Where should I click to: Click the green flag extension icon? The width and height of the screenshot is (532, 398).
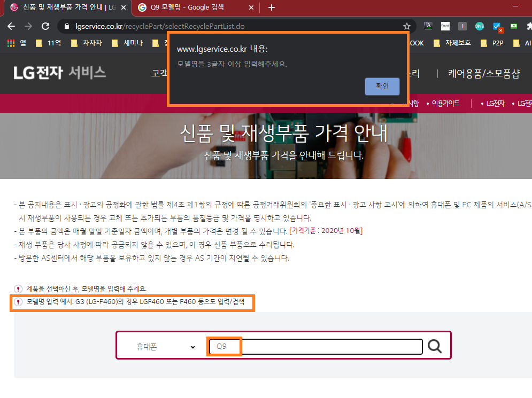pyautogui.click(x=514, y=26)
